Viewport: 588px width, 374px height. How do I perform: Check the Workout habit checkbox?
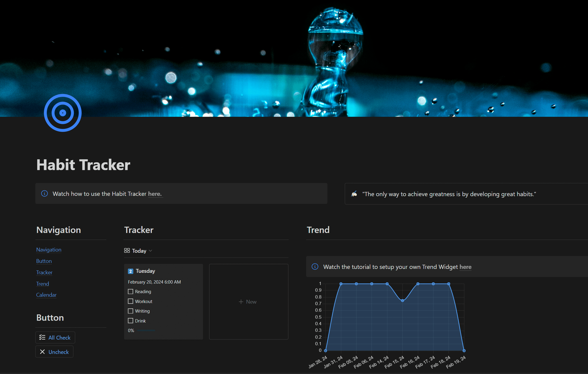[130, 301]
